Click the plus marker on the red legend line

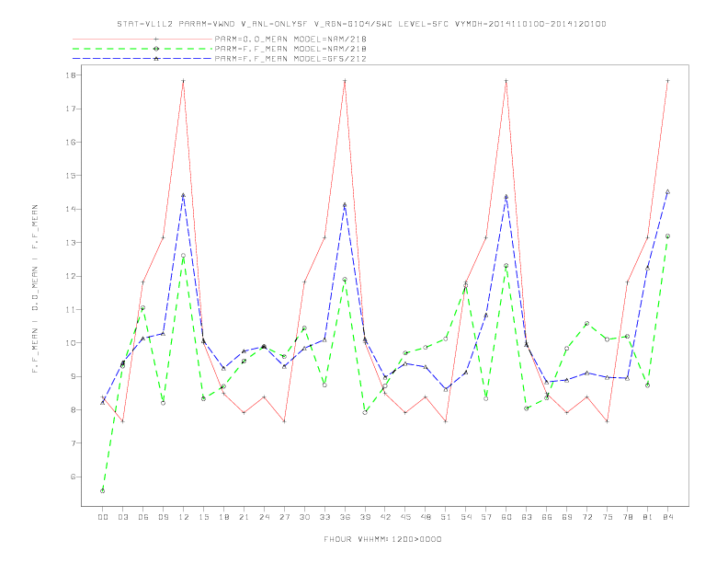156,39
